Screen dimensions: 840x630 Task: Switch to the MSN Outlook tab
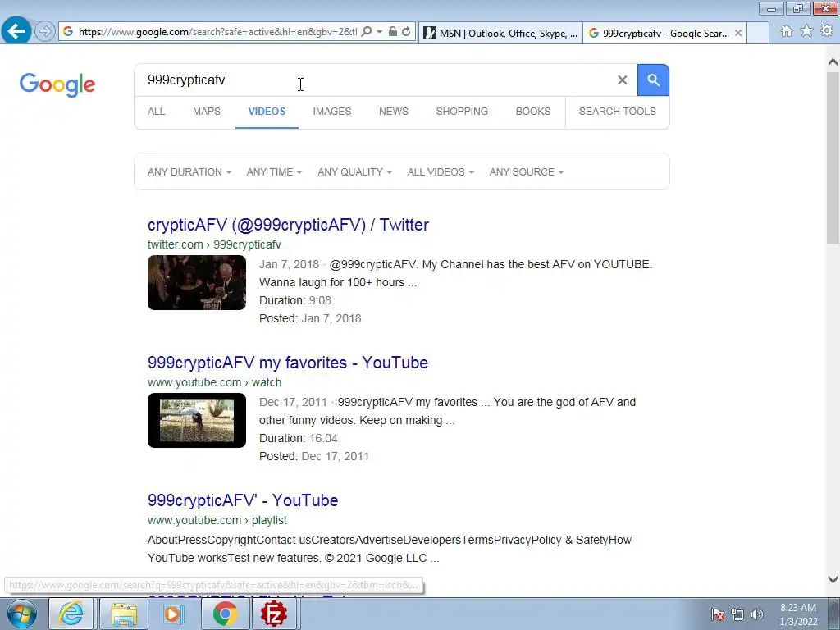click(500, 33)
